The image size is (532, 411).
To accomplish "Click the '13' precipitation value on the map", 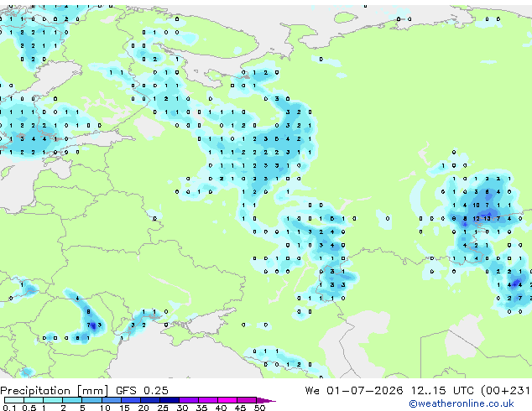I will point(488,219).
